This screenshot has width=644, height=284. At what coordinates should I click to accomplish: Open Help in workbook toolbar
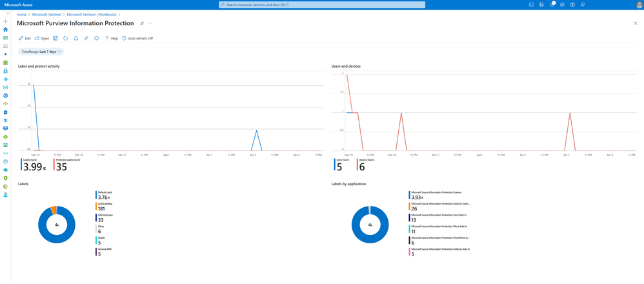click(x=111, y=38)
